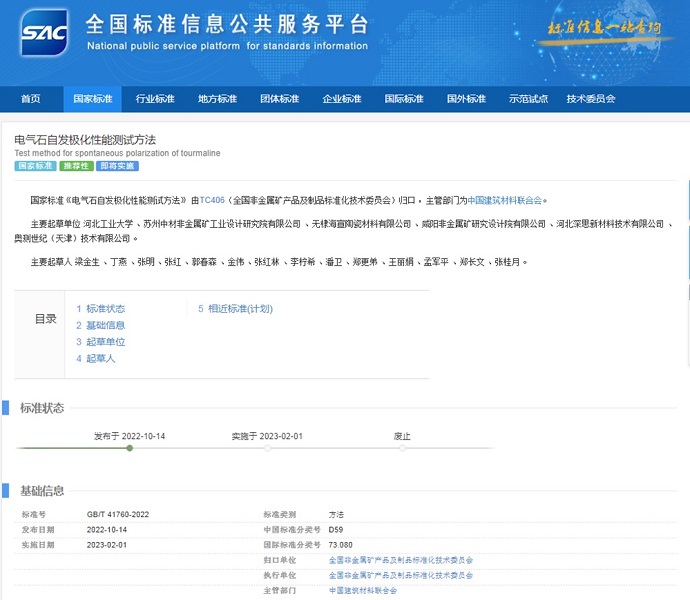
Task: Open the 国际标准 tab
Action: 404,99
